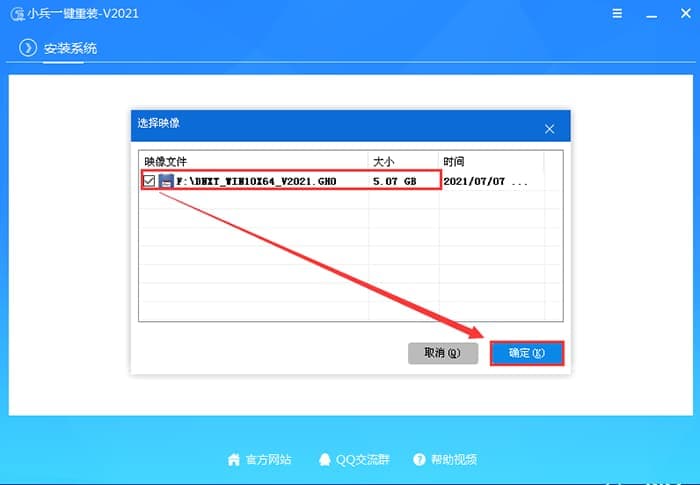Screen dimensions: 700x485
Task: Close the 选择映像 dialog with X
Action: click(x=549, y=129)
